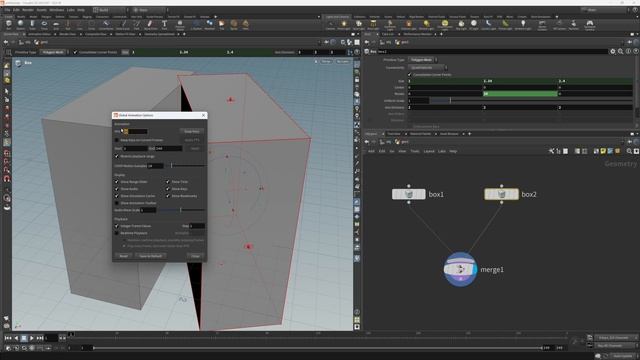640x360 pixels.
Task: Select the Metaball shelf tool
Action: click(209, 25)
